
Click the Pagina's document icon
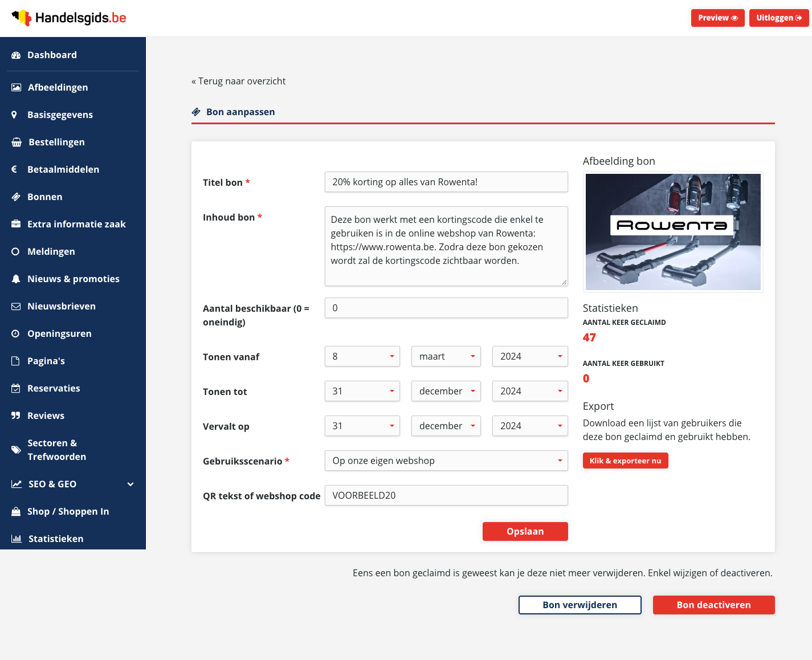(x=15, y=361)
